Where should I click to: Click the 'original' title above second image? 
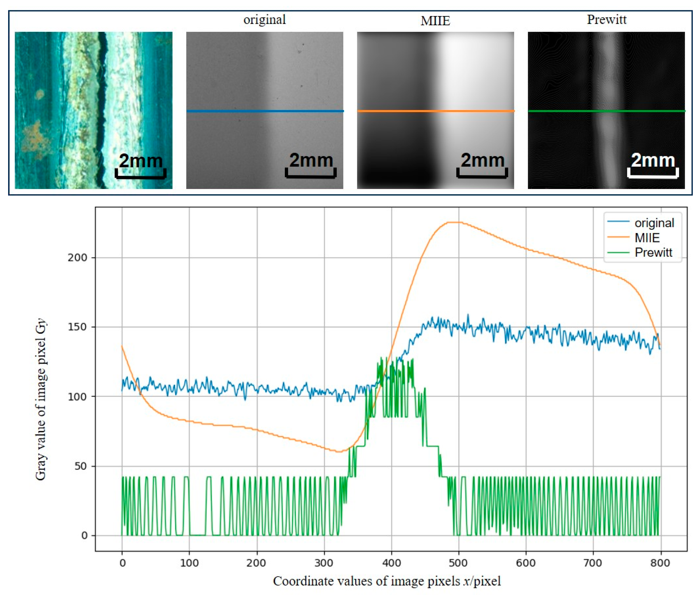coord(265,20)
